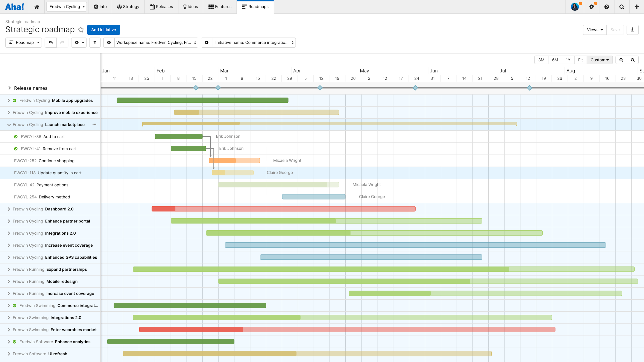Click the plus add-new icon
Image resolution: width=644 pixels, height=362 pixels.
(x=637, y=7)
